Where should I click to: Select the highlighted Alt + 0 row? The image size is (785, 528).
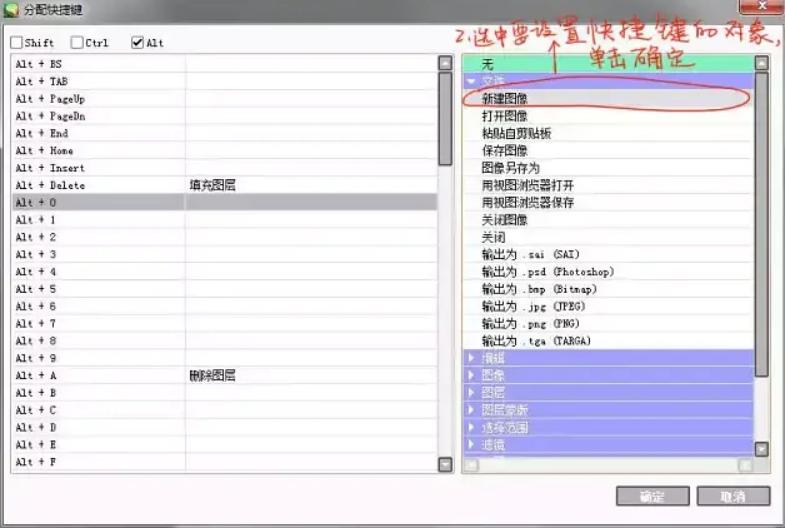coord(224,203)
